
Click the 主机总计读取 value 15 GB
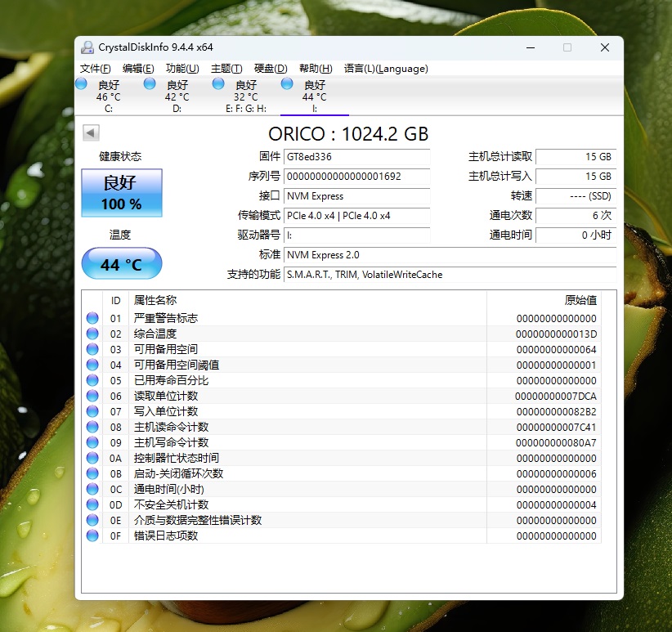[576, 157]
